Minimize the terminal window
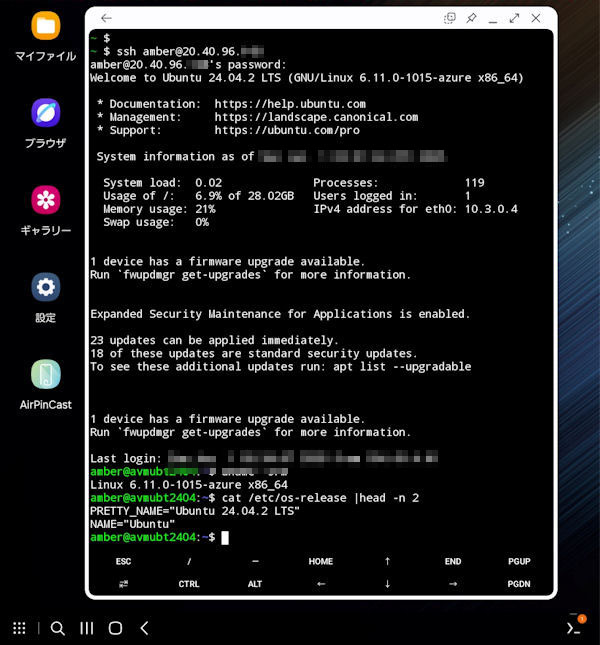Image resolution: width=600 pixels, height=645 pixels. [x=493, y=21]
